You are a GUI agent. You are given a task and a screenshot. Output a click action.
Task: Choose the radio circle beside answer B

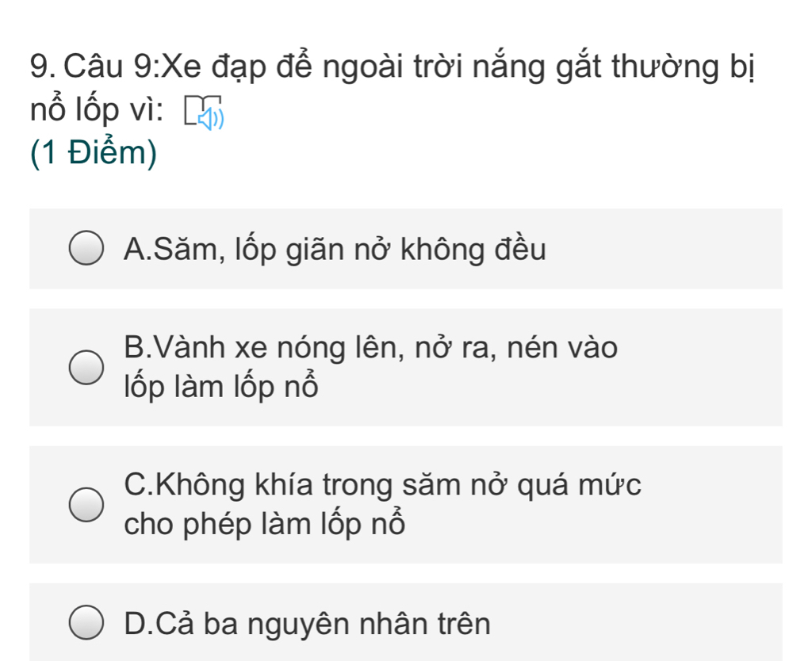click(86, 368)
